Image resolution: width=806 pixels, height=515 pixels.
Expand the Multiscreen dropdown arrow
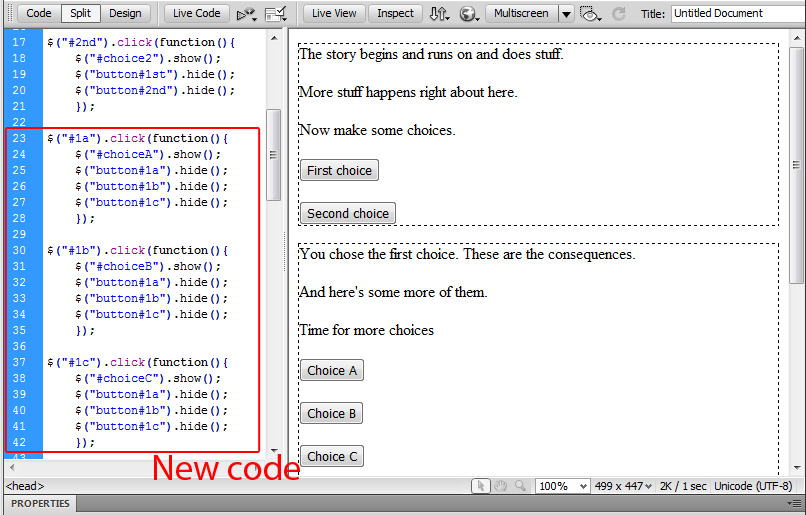pos(566,14)
